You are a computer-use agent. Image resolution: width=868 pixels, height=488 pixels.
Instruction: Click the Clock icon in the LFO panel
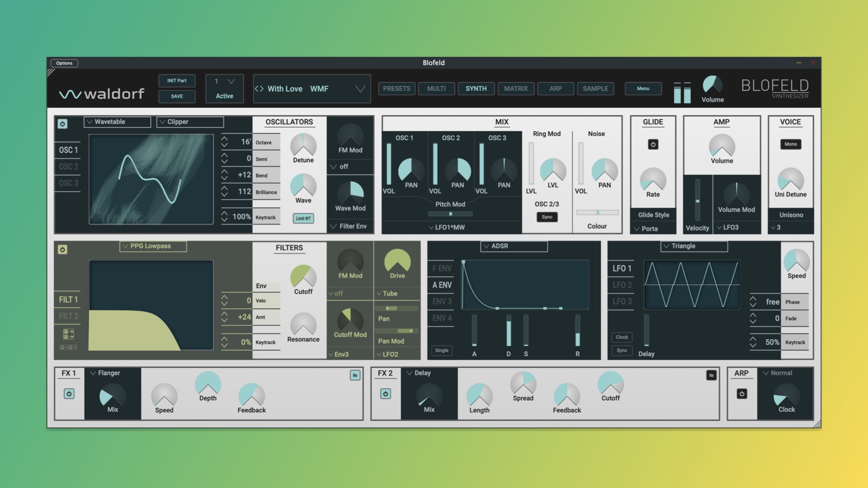(x=622, y=337)
